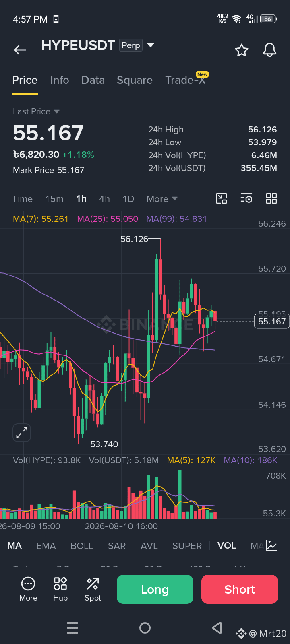The height and width of the screenshot is (644, 290).
Task: Tap the MA(7) 55.261 indicator label
Action: tap(41, 219)
